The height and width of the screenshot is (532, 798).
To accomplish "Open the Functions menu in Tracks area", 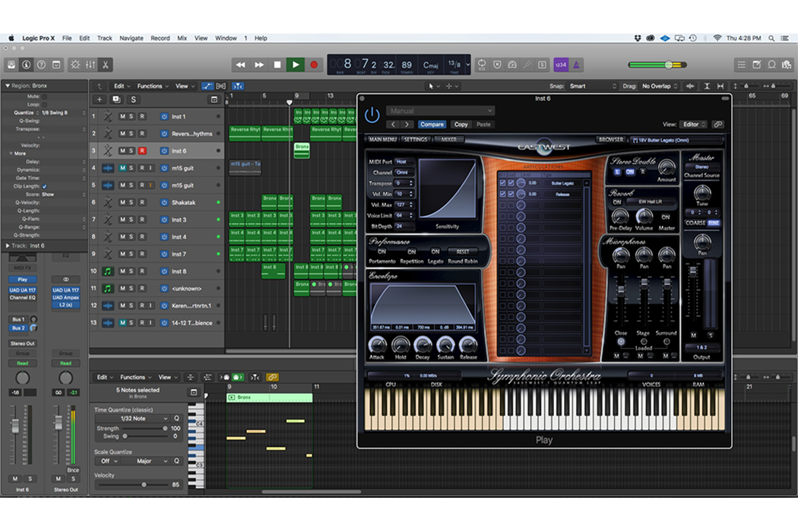I will pyautogui.click(x=153, y=86).
